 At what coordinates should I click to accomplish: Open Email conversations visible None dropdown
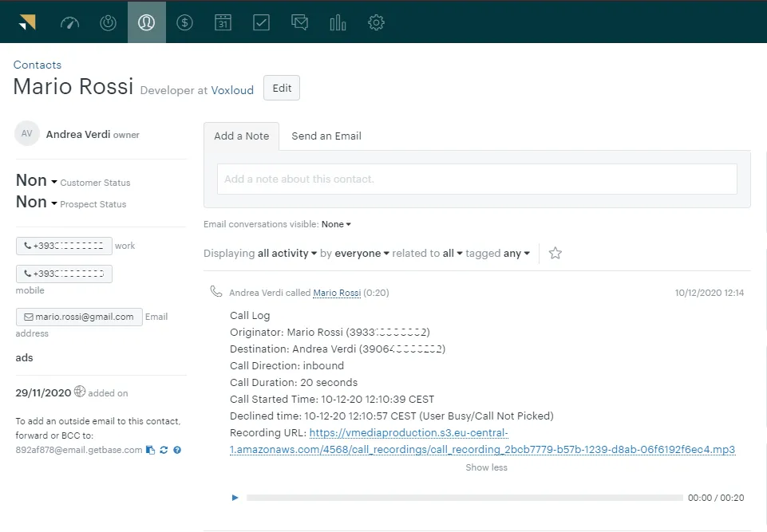(336, 224)
